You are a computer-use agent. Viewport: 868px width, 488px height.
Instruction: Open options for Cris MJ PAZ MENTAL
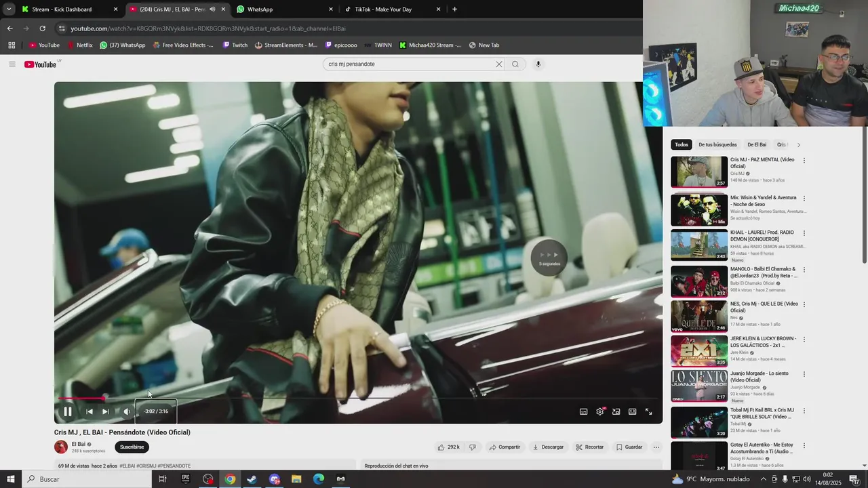pyautogui.click(x=804, y=161)
